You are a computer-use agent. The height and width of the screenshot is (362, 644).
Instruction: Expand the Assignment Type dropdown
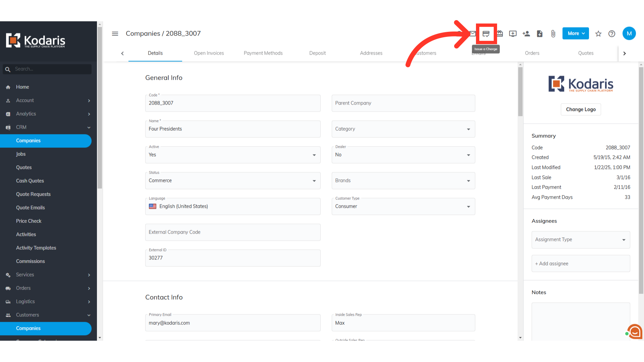coord(580,240)
